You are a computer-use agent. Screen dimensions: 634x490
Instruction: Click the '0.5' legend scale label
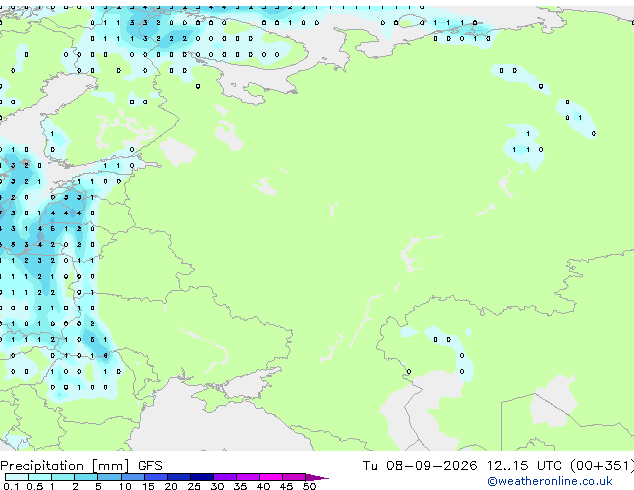(35, 486)
